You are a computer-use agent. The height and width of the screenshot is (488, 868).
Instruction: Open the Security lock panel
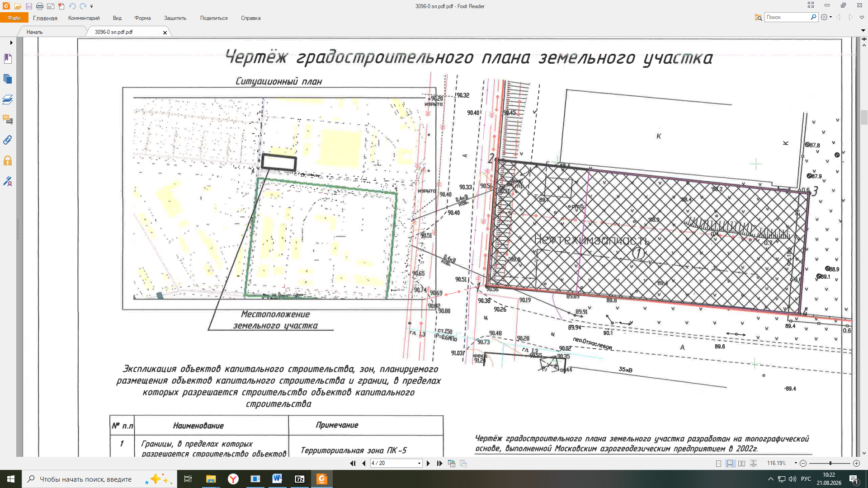click(x=8, y=160)
